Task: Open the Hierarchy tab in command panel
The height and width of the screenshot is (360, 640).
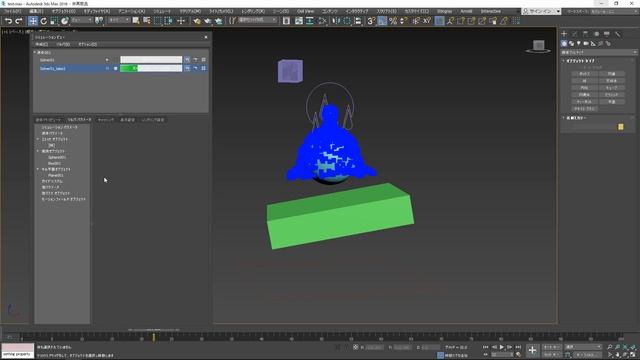Action: tap(585, 34)
